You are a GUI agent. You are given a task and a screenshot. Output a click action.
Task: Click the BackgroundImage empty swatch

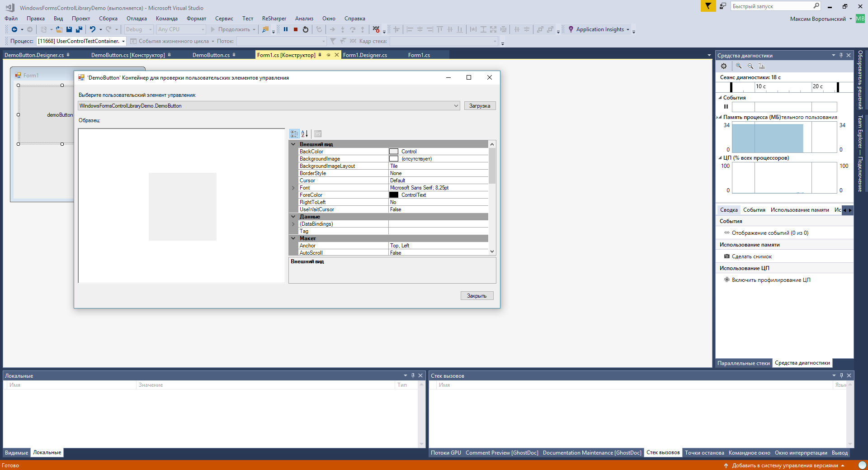click(394, 159)
